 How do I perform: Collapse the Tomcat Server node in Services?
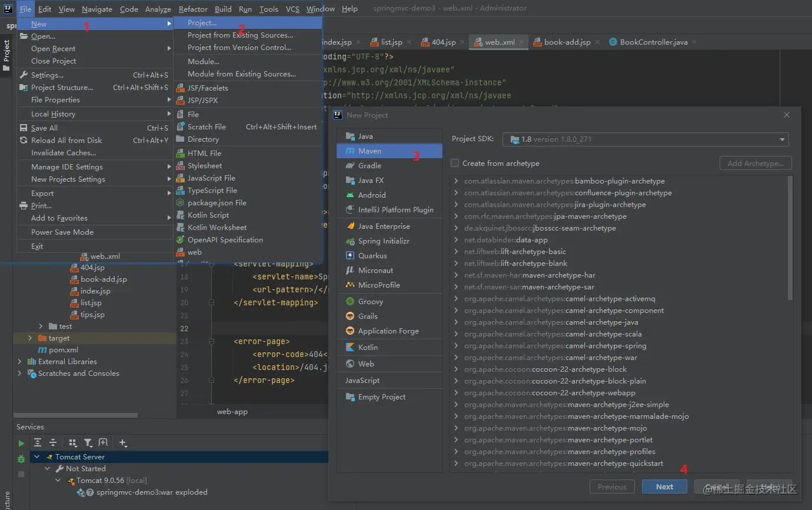(37, 457)
